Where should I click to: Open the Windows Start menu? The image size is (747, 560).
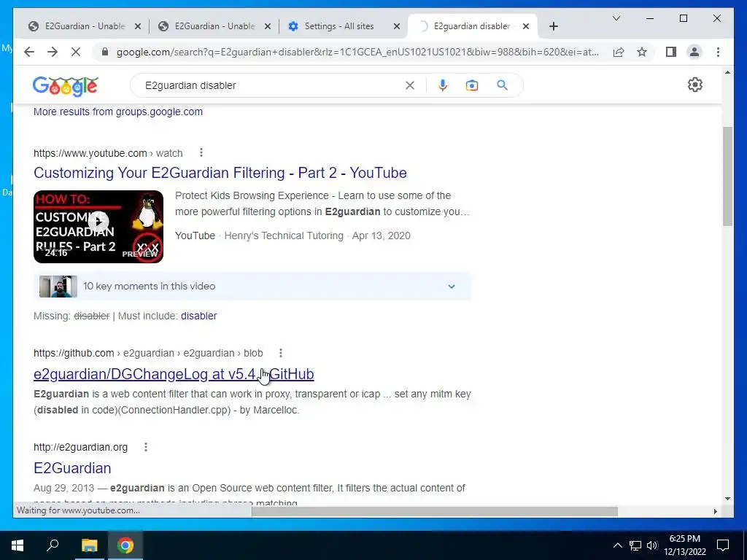pos(18,545)
